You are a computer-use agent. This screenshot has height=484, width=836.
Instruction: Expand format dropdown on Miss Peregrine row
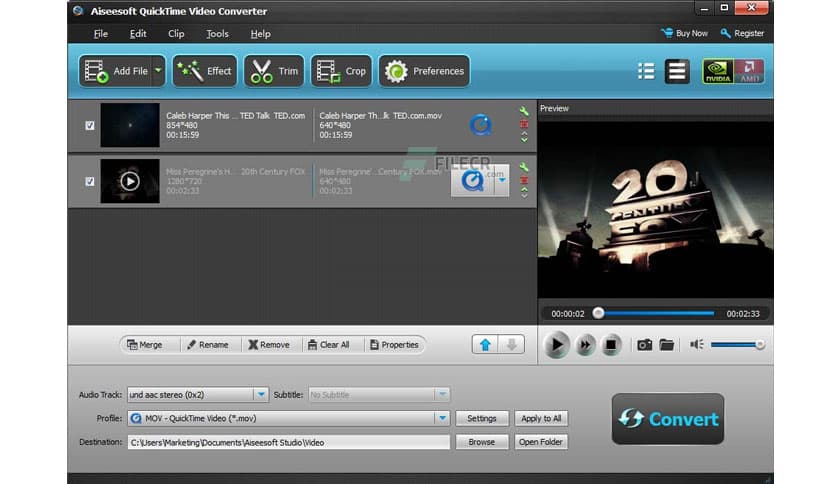click(502, 181)
